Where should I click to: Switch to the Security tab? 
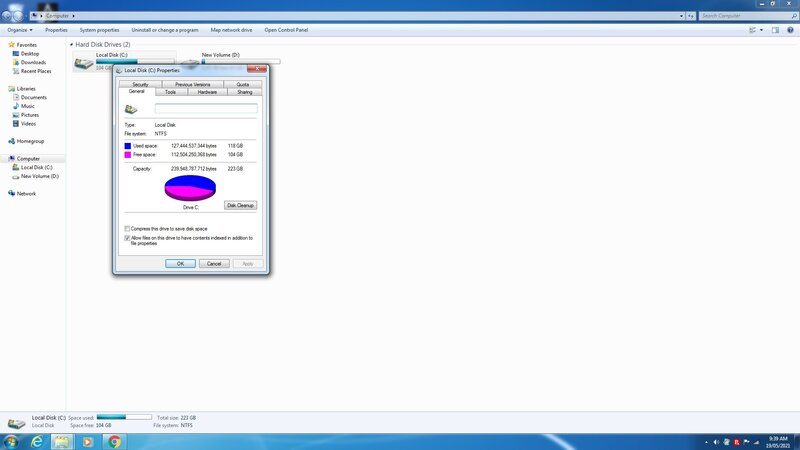[140, 84]
